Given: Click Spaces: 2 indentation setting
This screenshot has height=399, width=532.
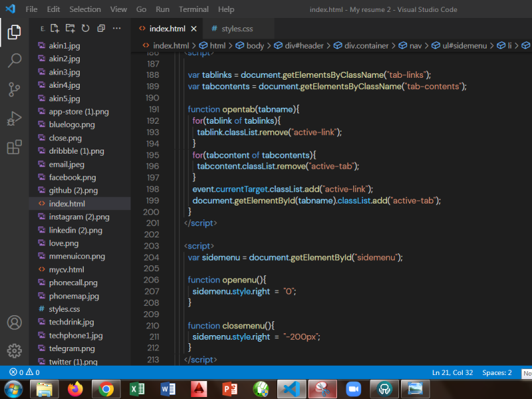Looking at the screenshot, I should (x=497, y=372).
